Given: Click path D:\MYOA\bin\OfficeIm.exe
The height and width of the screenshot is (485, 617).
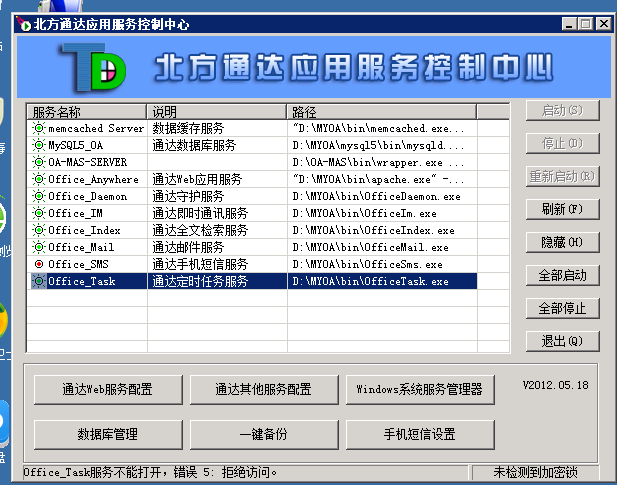Looking at the screenshot, I should tap(364, 213).
